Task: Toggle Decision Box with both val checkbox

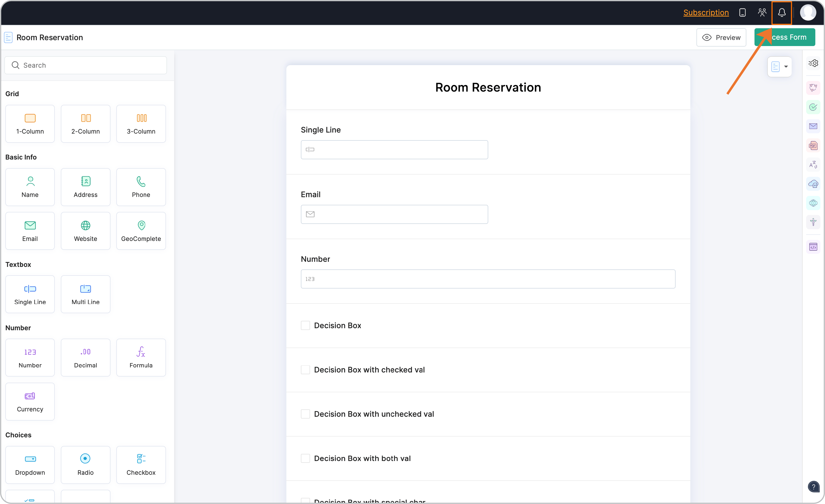Action: click(x=305, y=458)
